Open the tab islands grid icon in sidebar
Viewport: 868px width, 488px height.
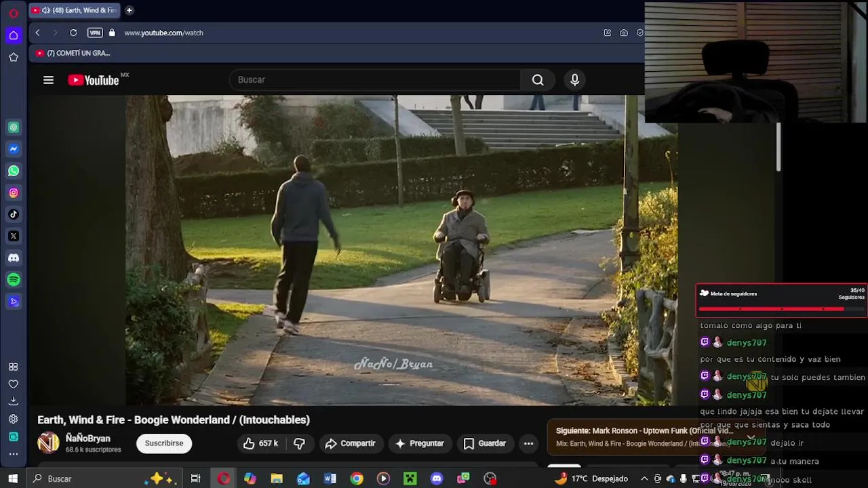click(13, 367)
